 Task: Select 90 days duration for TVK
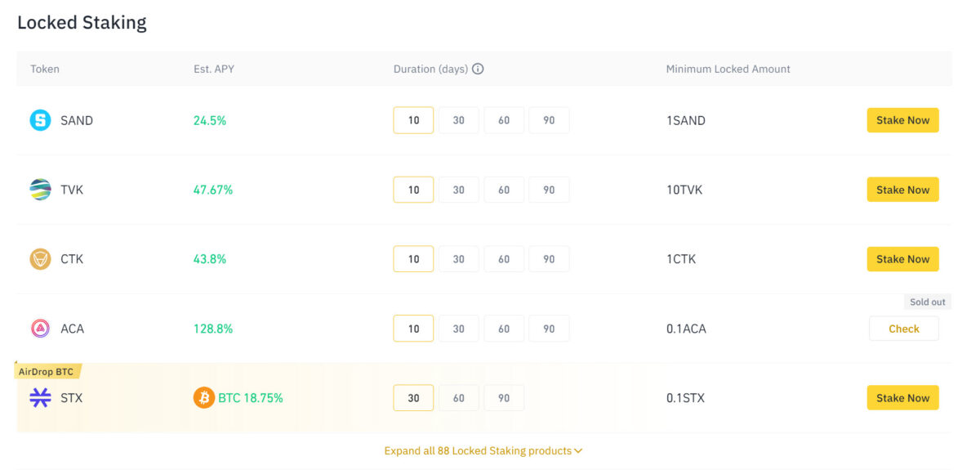(549, 190)
